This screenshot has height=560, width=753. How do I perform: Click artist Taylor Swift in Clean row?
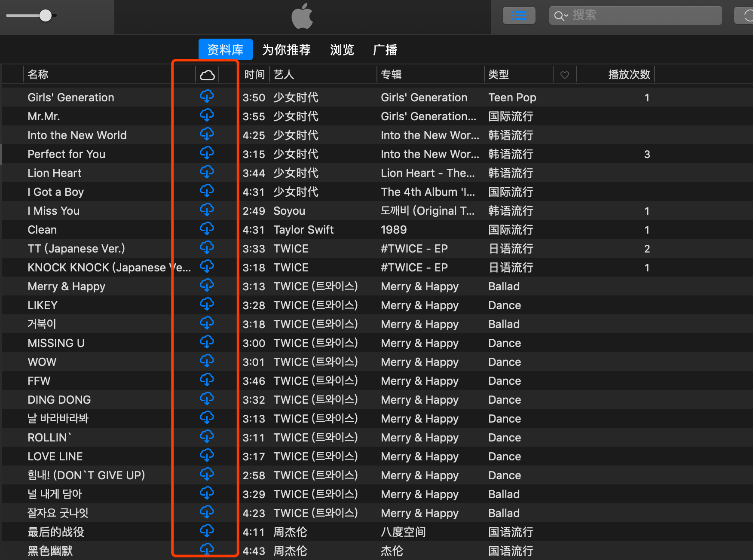[x=303, y=230]
